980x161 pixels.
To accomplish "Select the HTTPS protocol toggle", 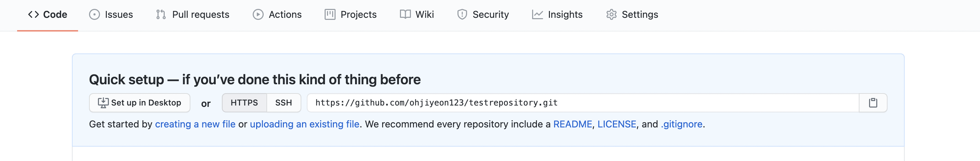I will coord(244,103).
